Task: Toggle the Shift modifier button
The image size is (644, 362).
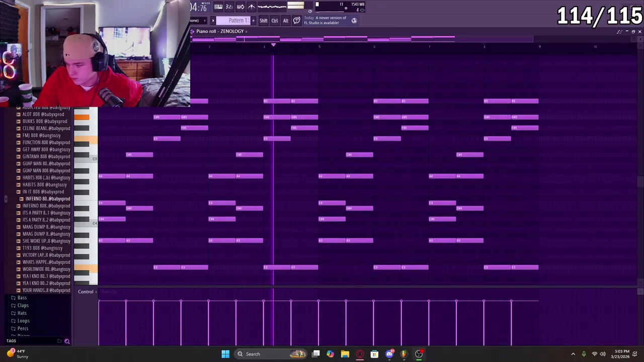Action: click(263, 21)
